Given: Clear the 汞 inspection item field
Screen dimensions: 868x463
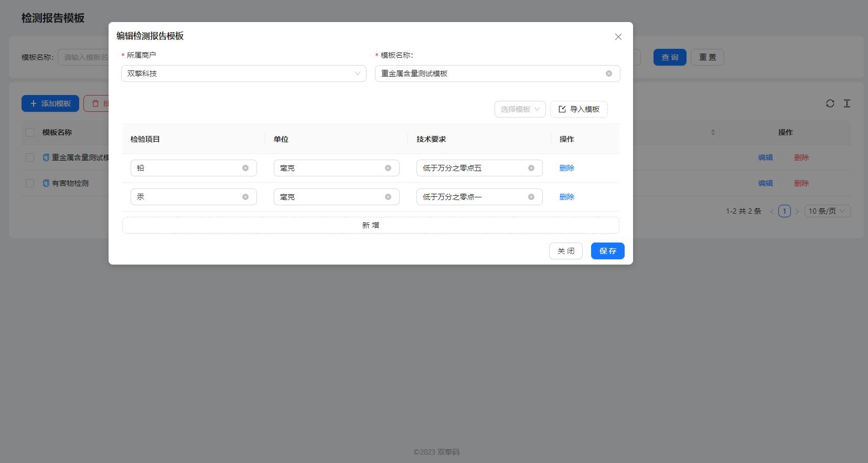Looking at the screenshot, I should click(x=245, y=197).
